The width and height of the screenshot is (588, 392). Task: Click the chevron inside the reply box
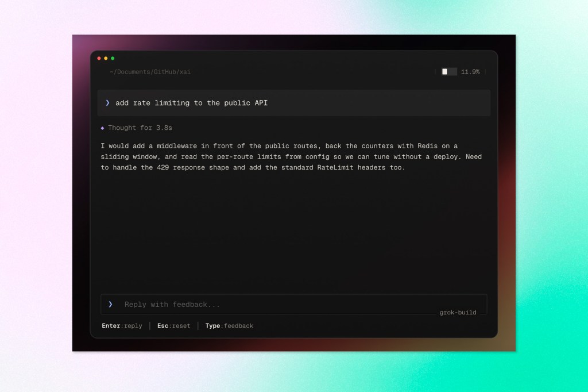pyautogui.click(x=110, y=304)
